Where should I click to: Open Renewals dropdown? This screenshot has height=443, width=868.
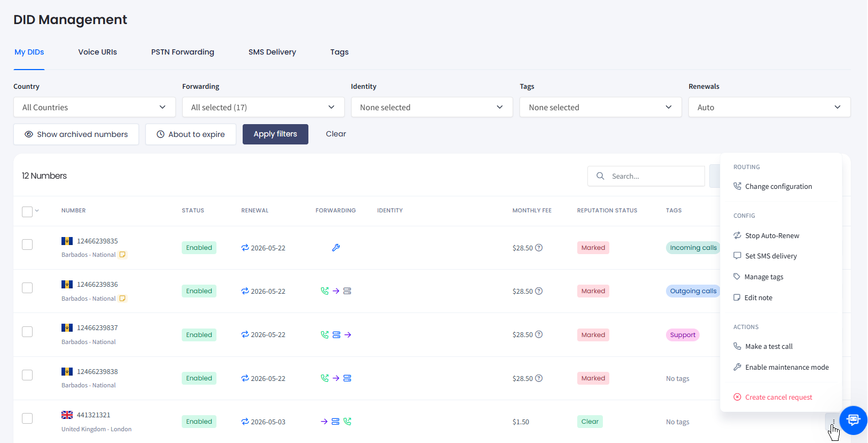pyautogui.click(x=770, y=107)
